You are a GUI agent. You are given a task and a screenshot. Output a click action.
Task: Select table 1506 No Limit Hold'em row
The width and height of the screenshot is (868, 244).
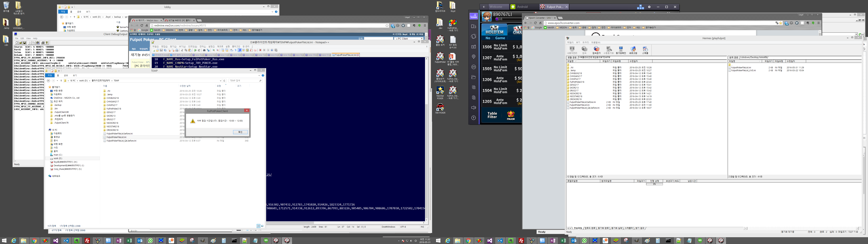click(x=502, y=47)
